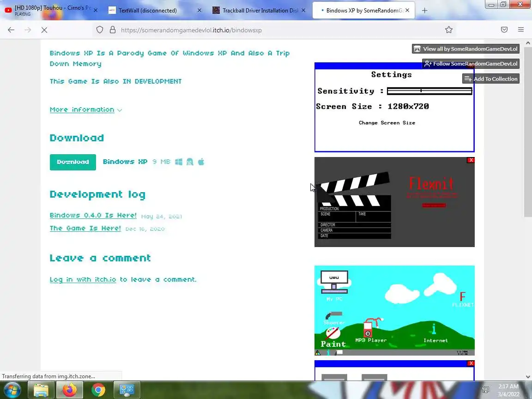Launch Google Chrome from the taskbar

(98, 390)
